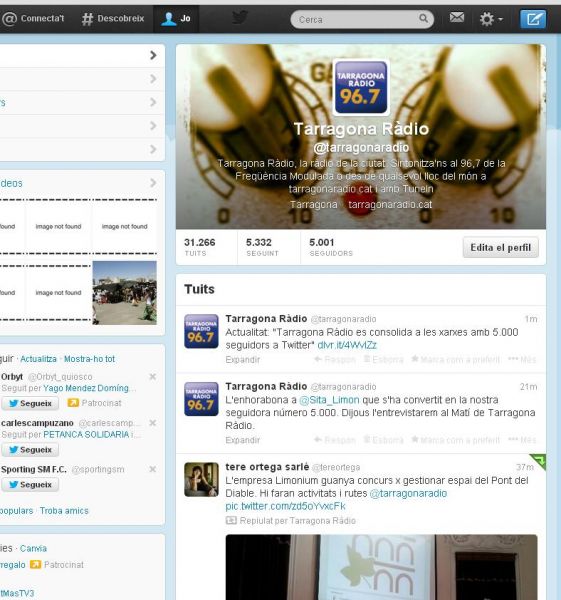The height and width of the screenshot is (600, 561).
Task: Open PETANCA SOLIDARIA follower link
Action: tap(86, 435)
